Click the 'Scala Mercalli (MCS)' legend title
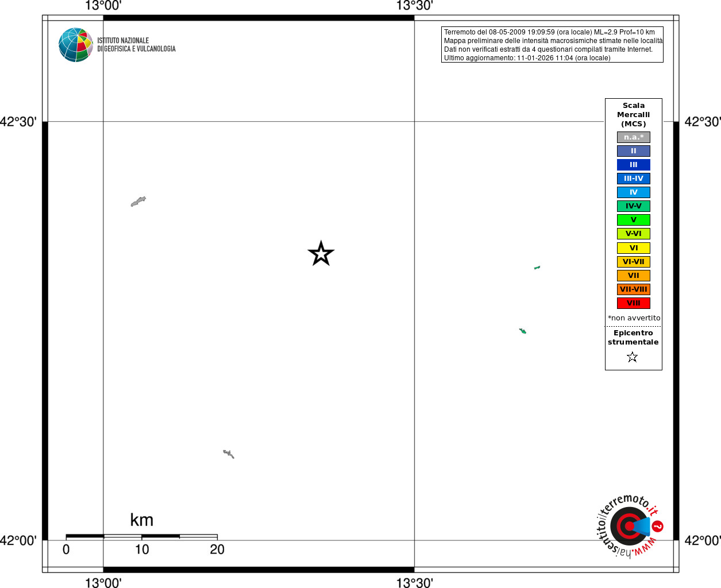 click(634, 115)
